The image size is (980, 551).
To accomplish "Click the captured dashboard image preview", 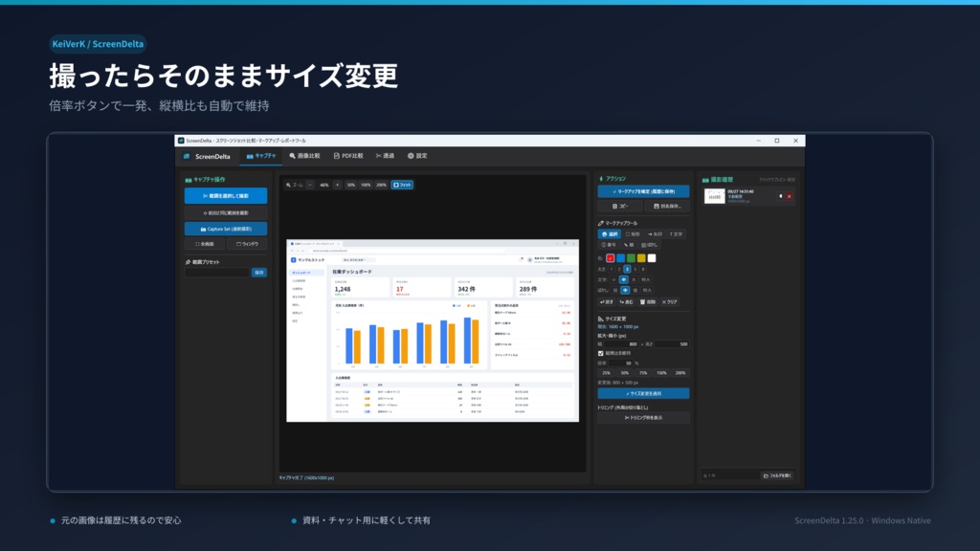I will [x=433, y=330].
